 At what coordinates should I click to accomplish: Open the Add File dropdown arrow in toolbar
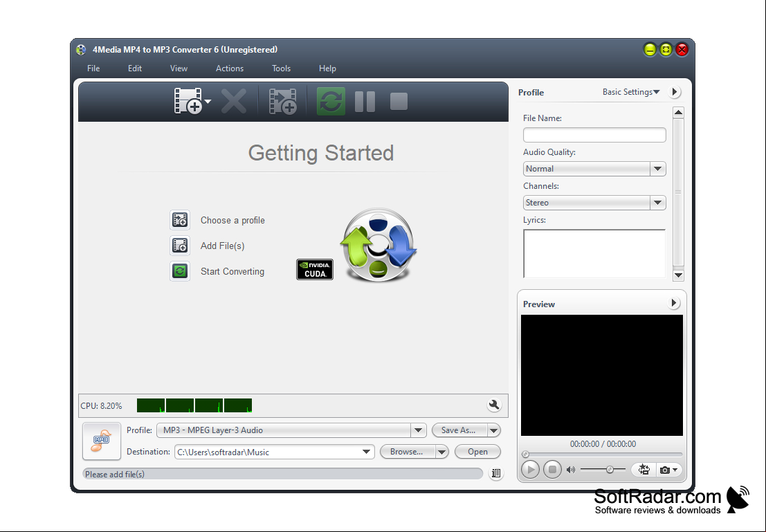tap(208, 102)
